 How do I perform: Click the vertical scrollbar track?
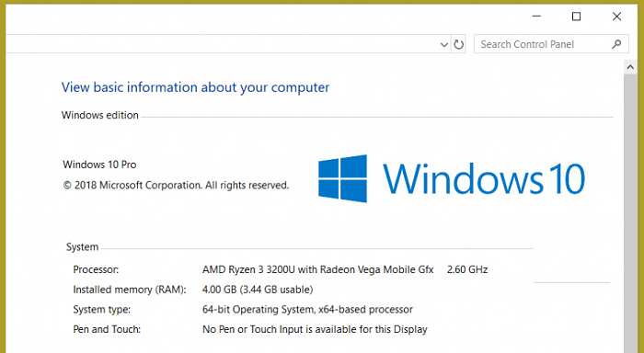coord(630,213)
